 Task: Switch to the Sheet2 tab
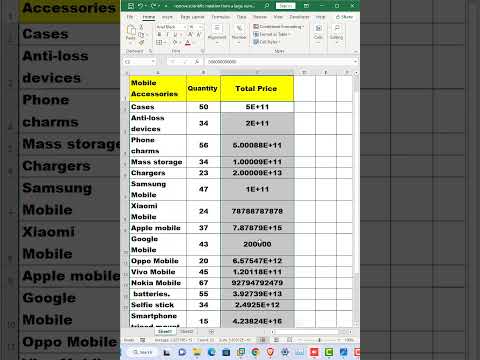[x=187, y=331]
